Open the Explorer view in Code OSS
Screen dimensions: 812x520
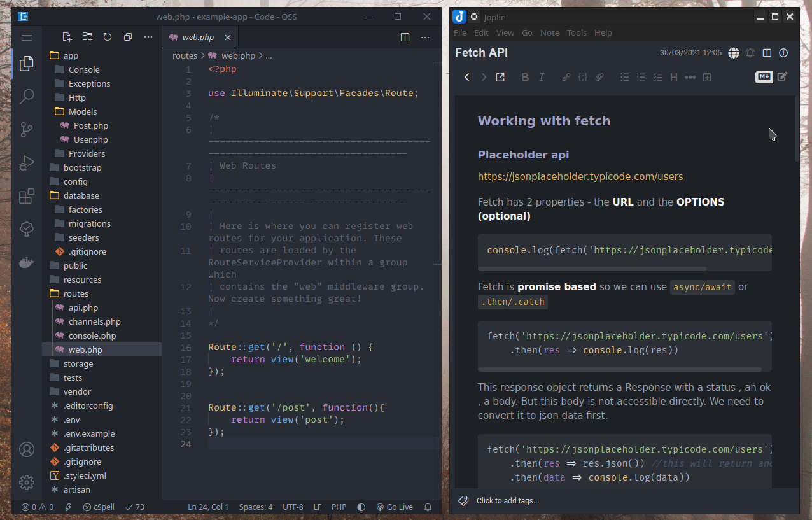click(x=27, y=64)
